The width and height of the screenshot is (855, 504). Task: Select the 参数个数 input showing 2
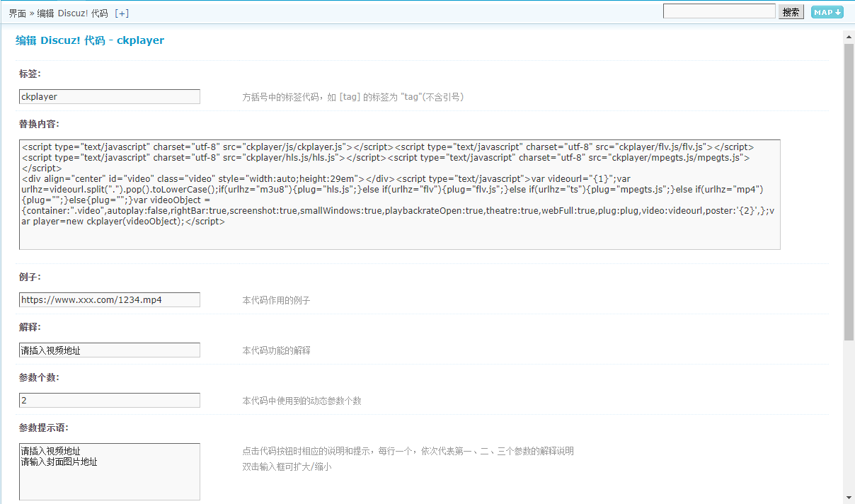click(x=110, y=400)
